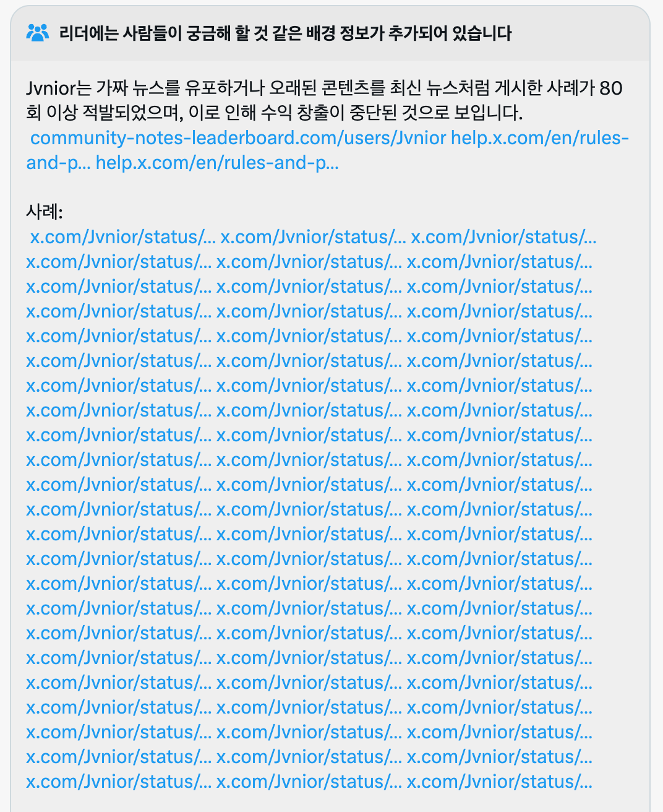Open the first status link in the second row of examples
This screenshot has height=812, width=663.
tap(119, 262)
